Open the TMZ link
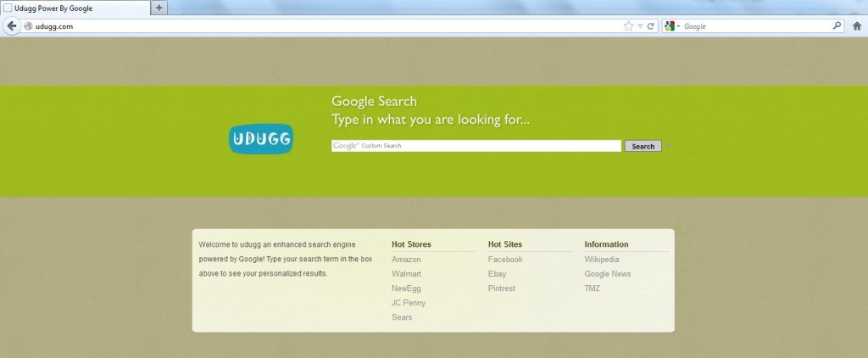 [592, 288]
